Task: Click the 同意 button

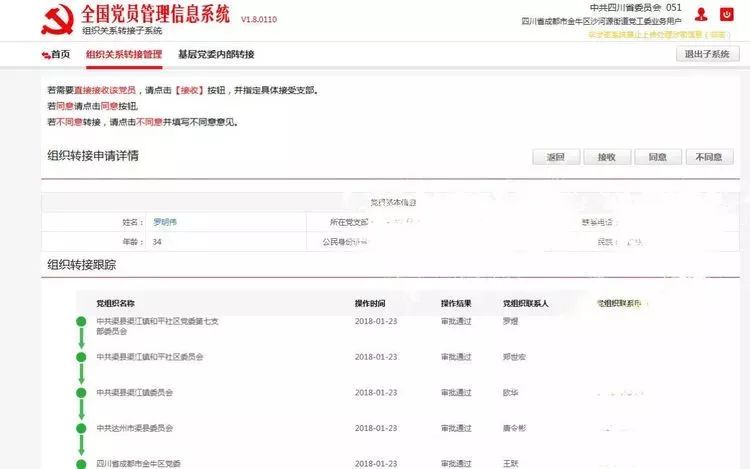Action: tap(658, 157)
